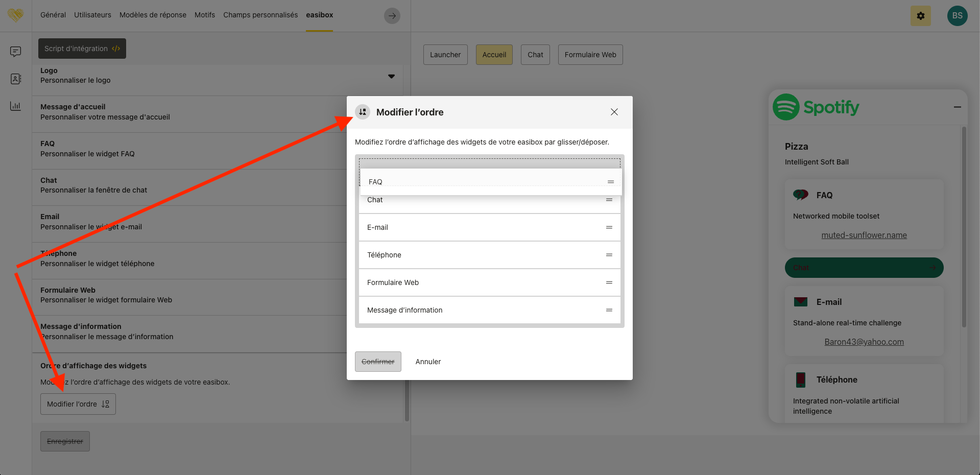Click the Script d'intégration button
The height and width of the screenshot is (475, 980).
pos(82,49)
